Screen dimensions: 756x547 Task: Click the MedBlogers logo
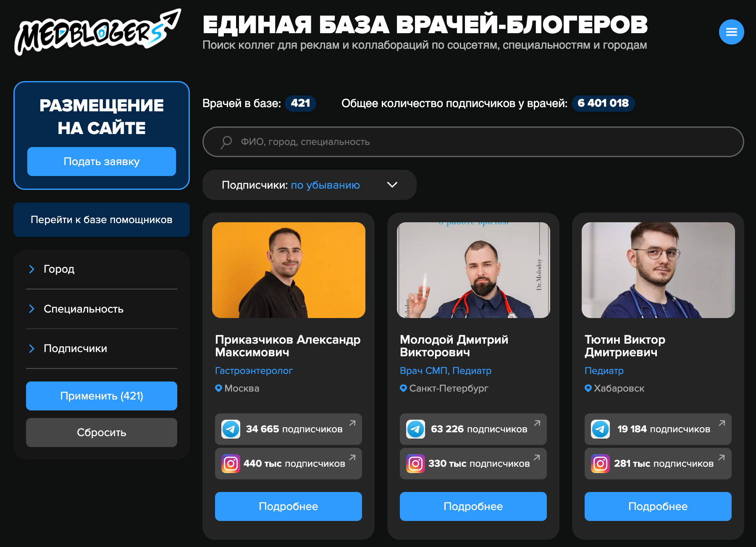[x=97, y=32]
